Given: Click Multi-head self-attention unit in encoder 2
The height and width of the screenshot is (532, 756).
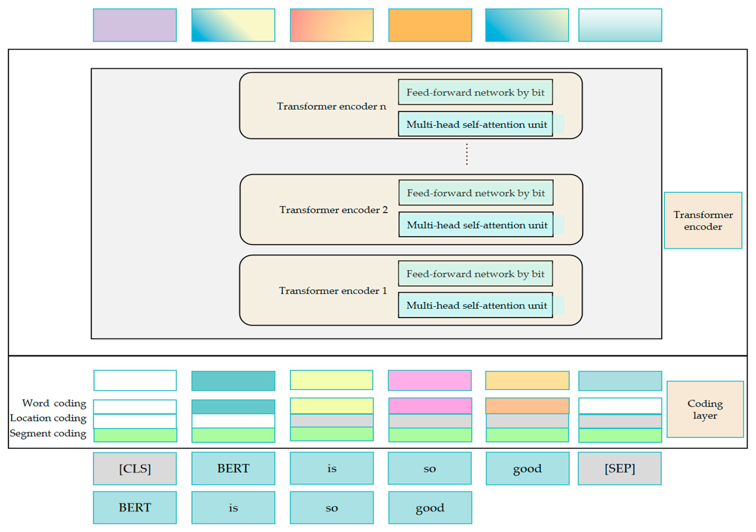Looking at the screenshot, I should (476, 225).
